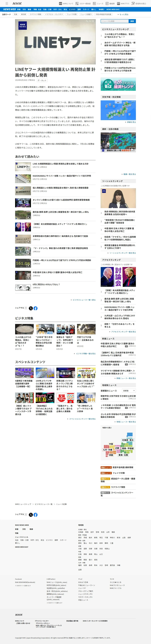Play video on the latest weather clip
151x644 pixels.
(132, 149)
